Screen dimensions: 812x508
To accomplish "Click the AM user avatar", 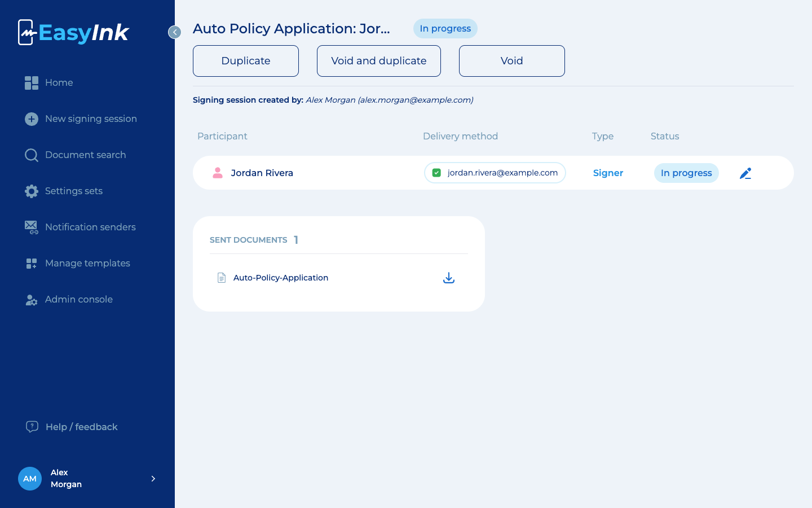I will click(x=30, y=479).
